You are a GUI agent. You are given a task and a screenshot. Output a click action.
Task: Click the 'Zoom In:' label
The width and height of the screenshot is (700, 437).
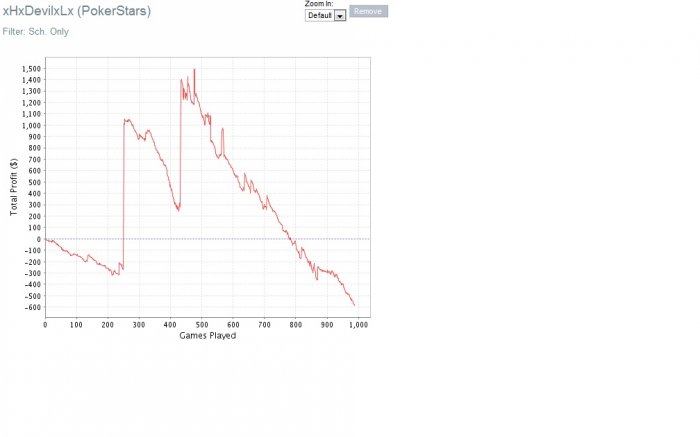(x=319, y=4)
